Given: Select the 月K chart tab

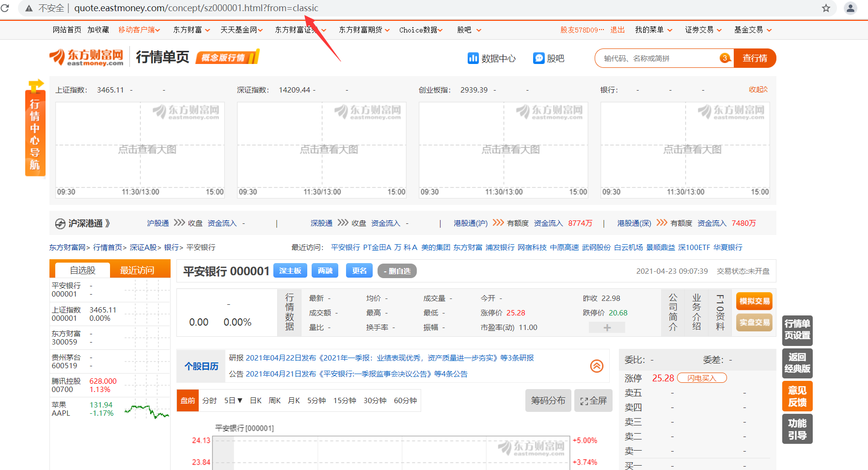Looking at the screenshot, I should (x=294, y=401).
